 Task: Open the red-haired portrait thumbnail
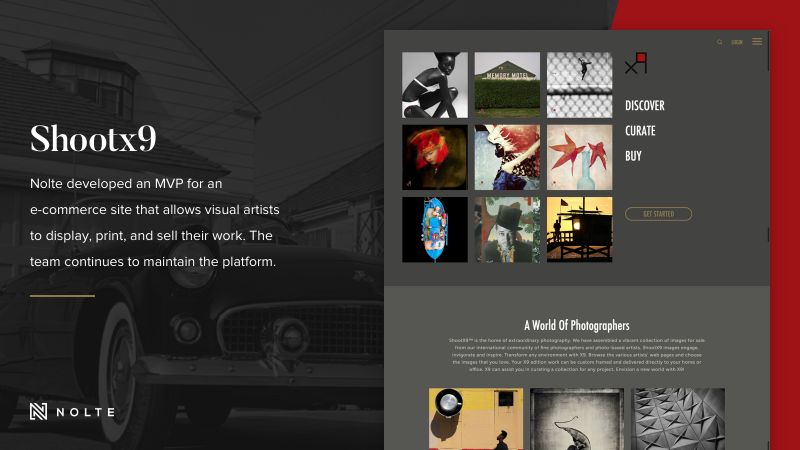tap(435, 157)
